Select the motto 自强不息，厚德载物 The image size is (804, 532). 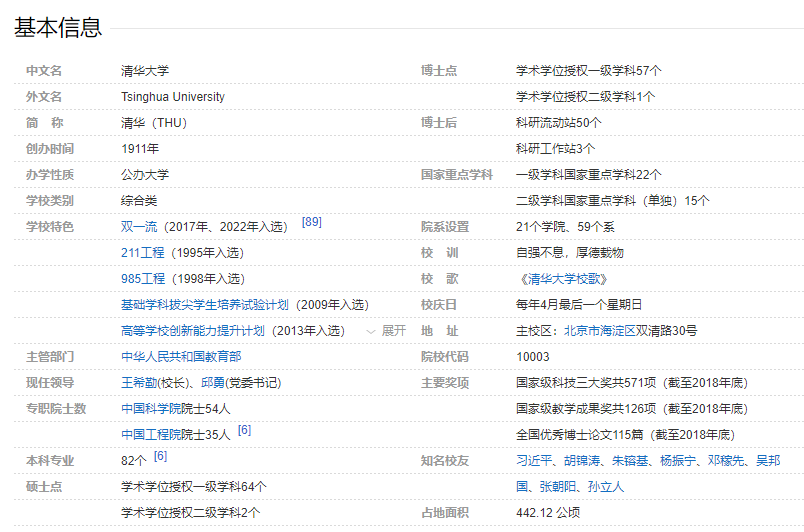[570, 253]
